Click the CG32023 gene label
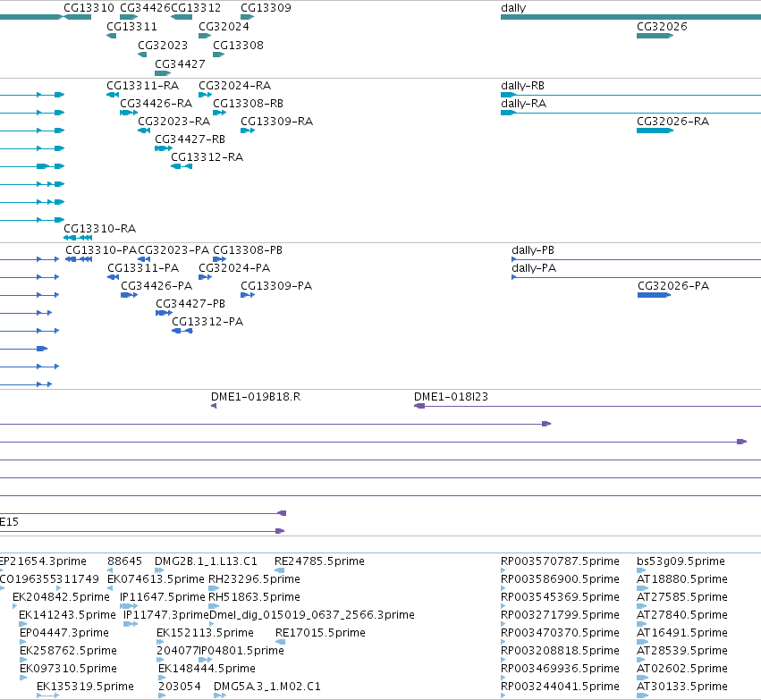Viewport: 761px width, 700px height. tap(163, 45)
